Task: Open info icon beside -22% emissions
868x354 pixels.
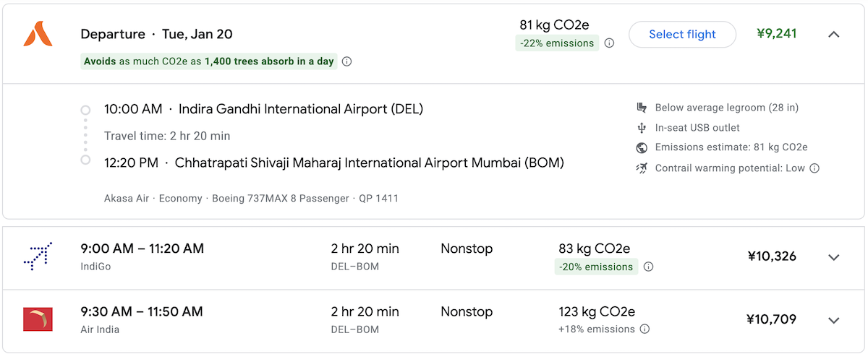Action: click(x=609, y=43)
